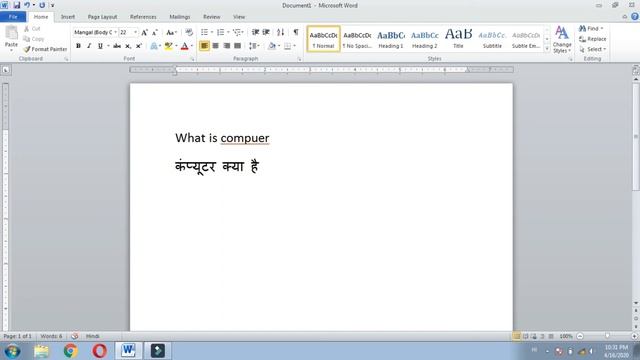The image size is (640, 360).
Task: Click the Text Effects icon
Action: 153,46
